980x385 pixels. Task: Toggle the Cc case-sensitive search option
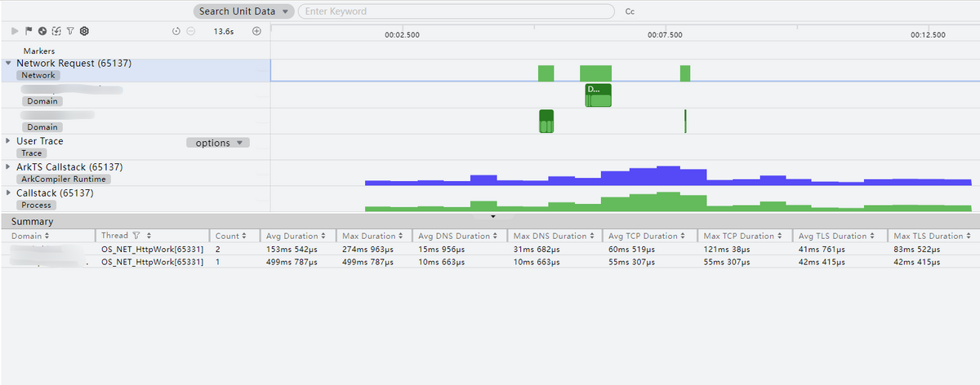click(x=630, y=12)
